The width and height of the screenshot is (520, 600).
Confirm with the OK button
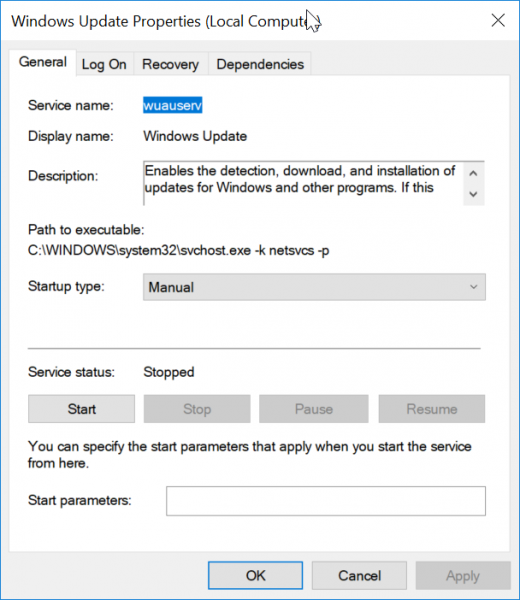tap(256, 576)
